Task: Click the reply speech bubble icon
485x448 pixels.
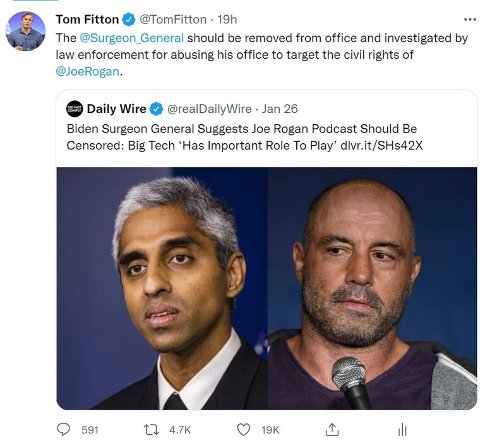Action: coord(64,429)
